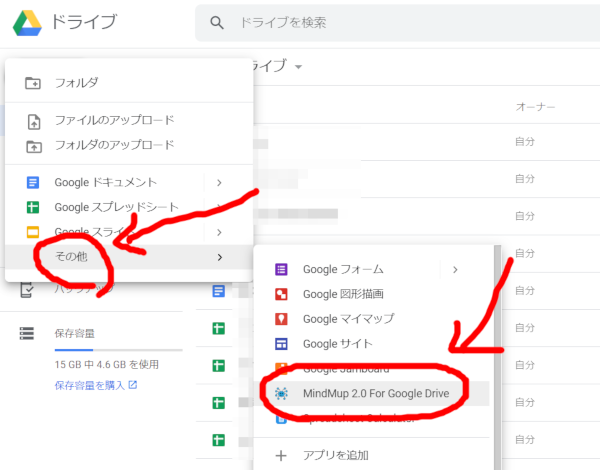
Task: Click the backup checklist sidebar icon
Action: click(26, 289)
